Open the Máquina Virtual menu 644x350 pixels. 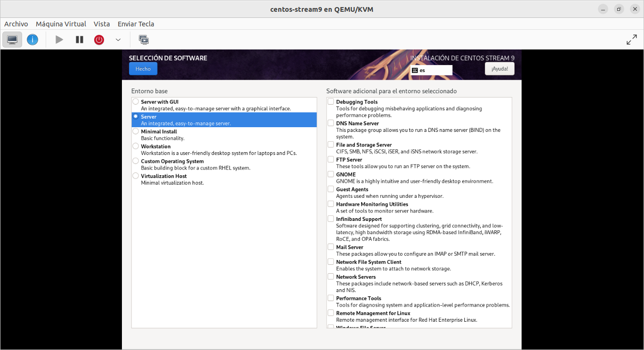(61, 24)
